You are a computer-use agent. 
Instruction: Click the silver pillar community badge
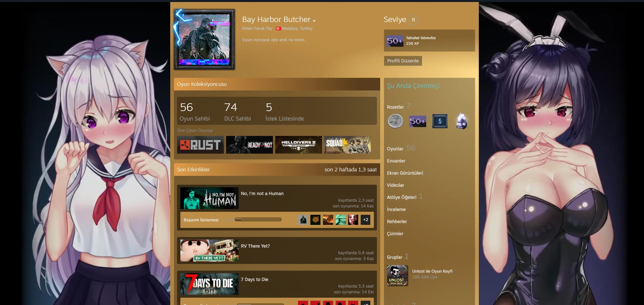395,121
